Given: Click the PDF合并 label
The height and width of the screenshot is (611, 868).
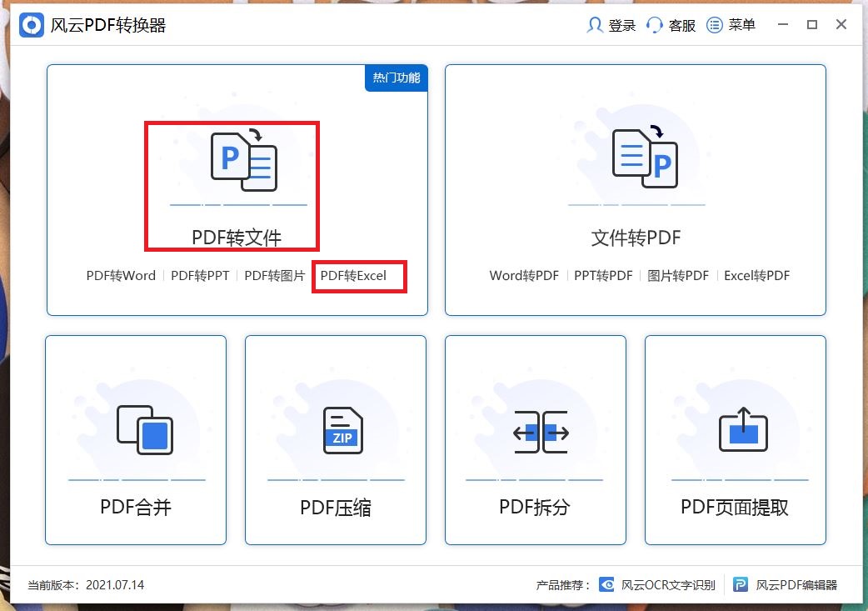Looking at the screenshot, I should click(x=136, y=507).
